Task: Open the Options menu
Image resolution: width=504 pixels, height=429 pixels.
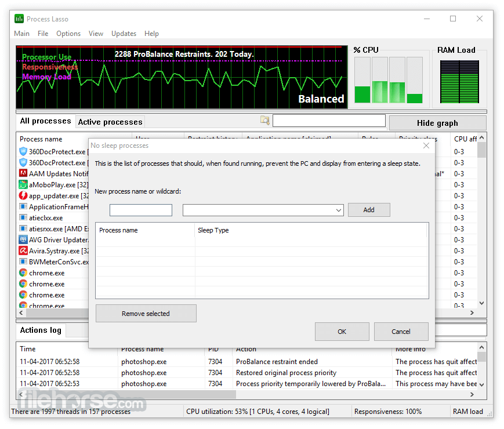Action: point(68,34)
